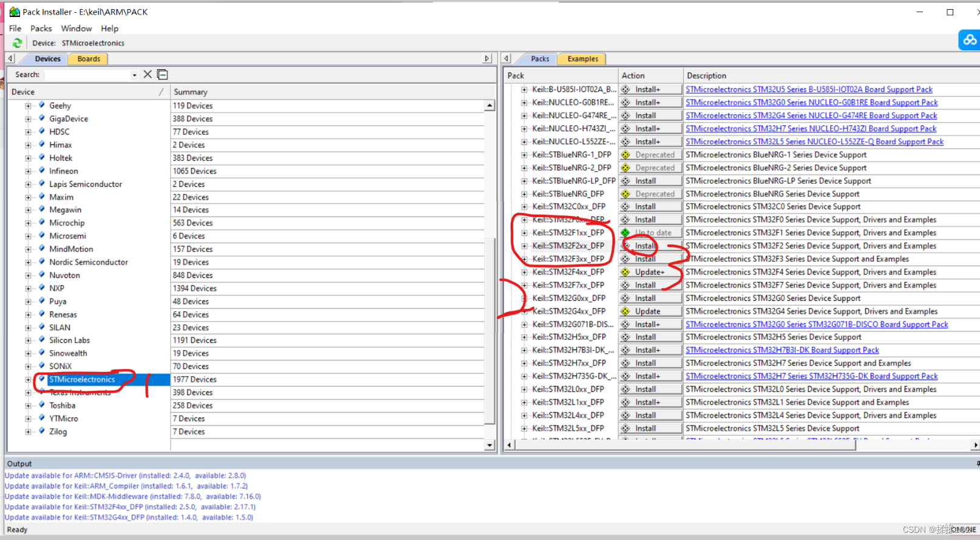
Task: Expand the STMicroelectronics vendor node
Action: pyautogui.click(x=28, y=380)
